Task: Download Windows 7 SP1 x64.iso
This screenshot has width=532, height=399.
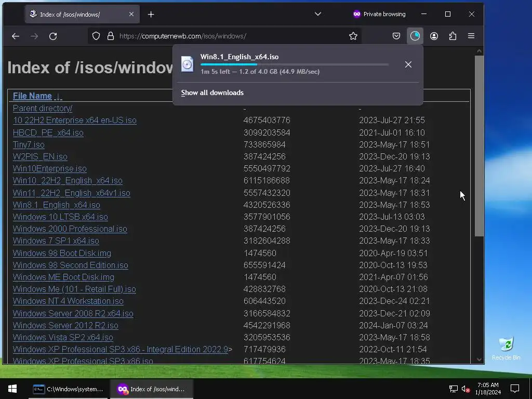Action: pyautogui.click(x=56, y=241)
